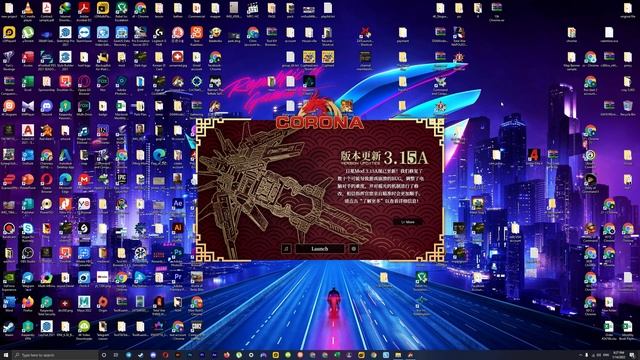This screenshot has height=360, width=640.
Task: Open Adobe After Effects Ae icon
Action: pyautogui.click(x=178, y=204)
